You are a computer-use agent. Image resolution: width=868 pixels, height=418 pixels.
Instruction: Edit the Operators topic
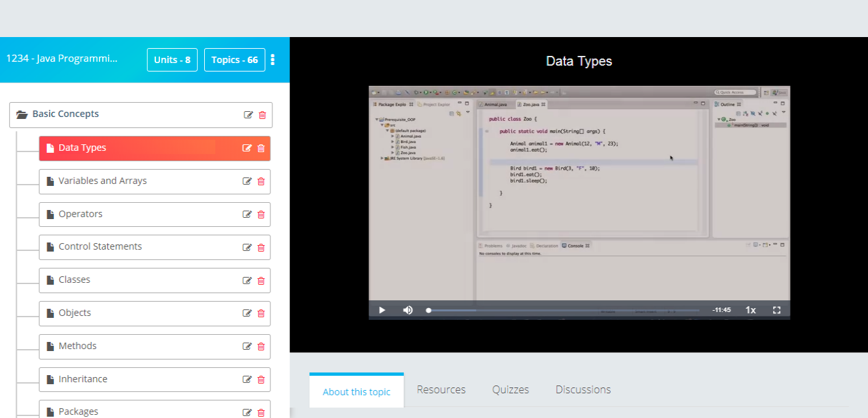(x=247, y=215)
